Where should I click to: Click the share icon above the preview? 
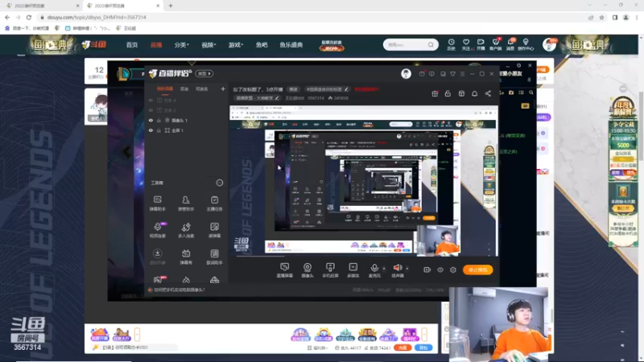[x=488, y=93]
